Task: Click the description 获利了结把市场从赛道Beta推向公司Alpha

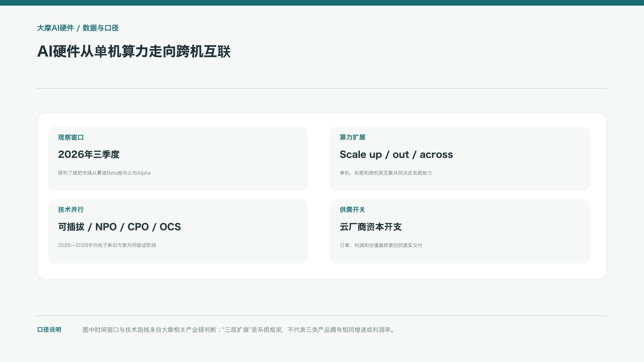Action: pyautogui.click(x=104, y=173)
